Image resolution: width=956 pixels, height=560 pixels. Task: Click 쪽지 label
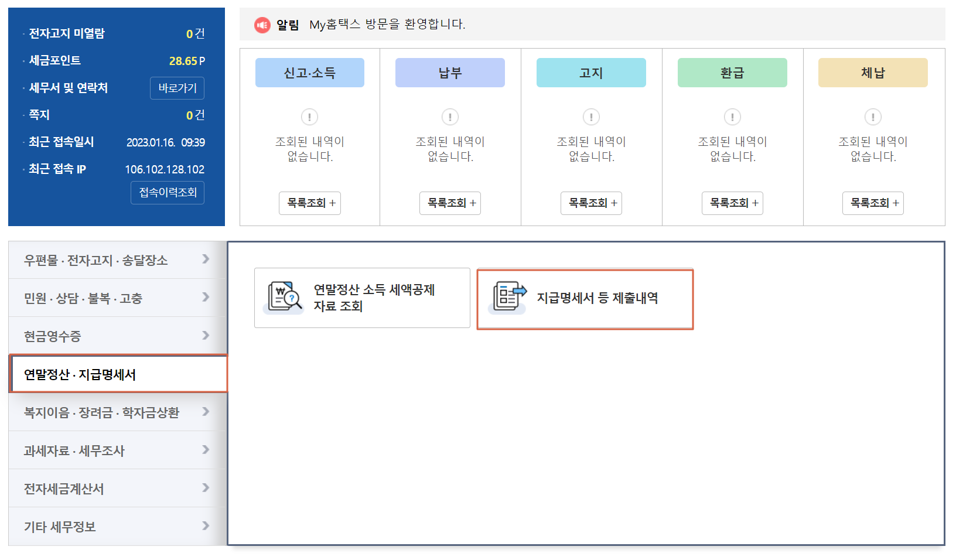pos(39,115)
